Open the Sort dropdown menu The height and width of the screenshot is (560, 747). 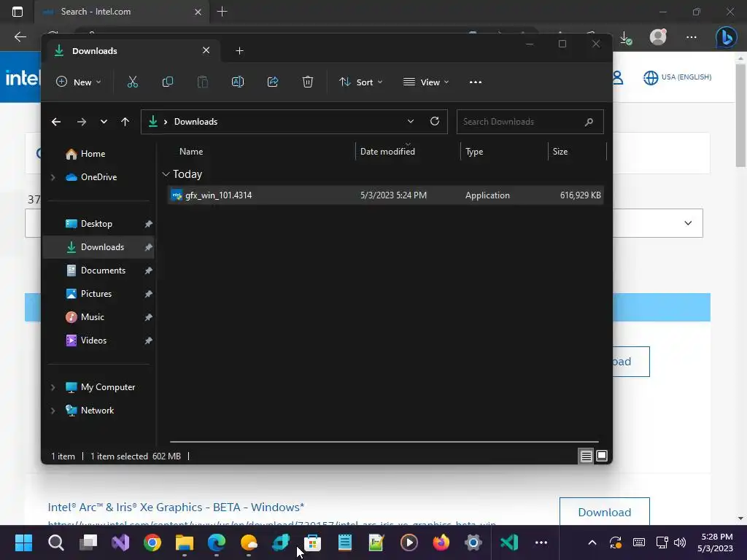(360, 82)
